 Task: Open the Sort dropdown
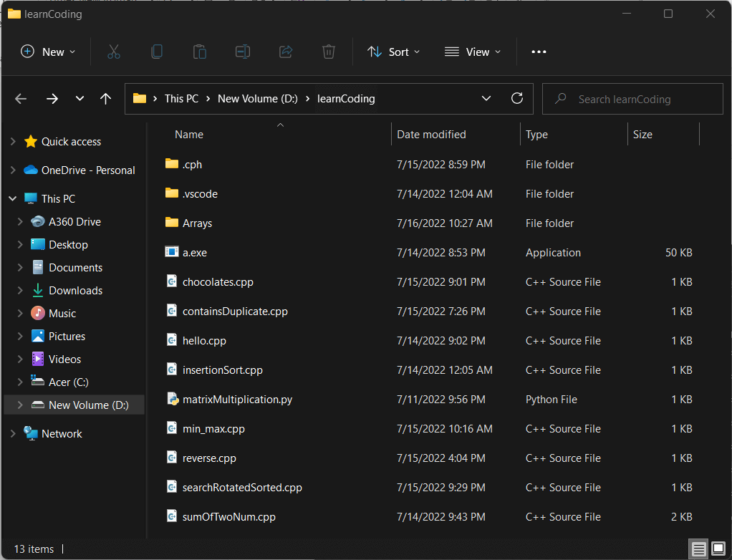tap(393, 51)
